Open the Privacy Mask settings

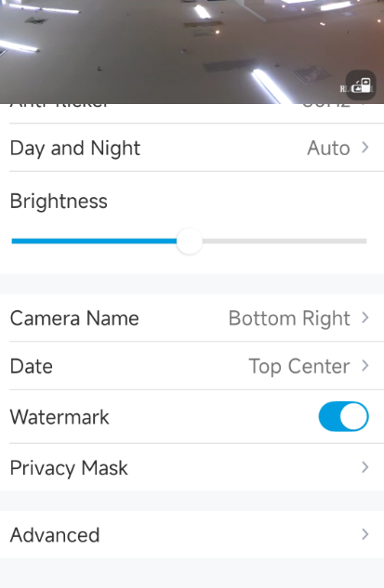[192, 467]
